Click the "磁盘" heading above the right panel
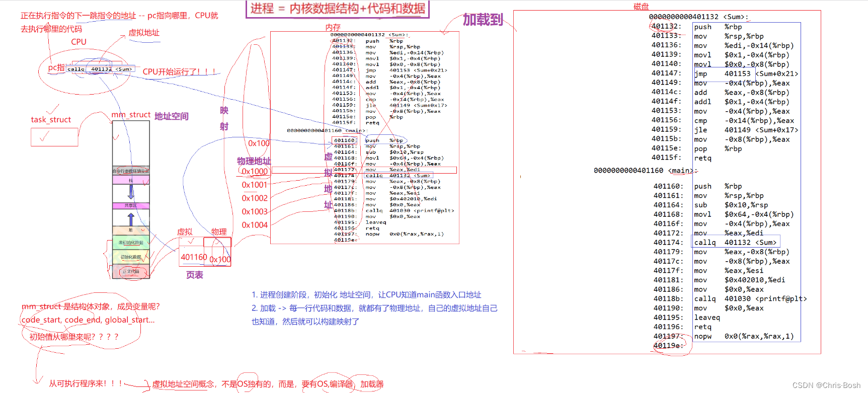Viewport: 868px width, 393px height. pos(641,6)
